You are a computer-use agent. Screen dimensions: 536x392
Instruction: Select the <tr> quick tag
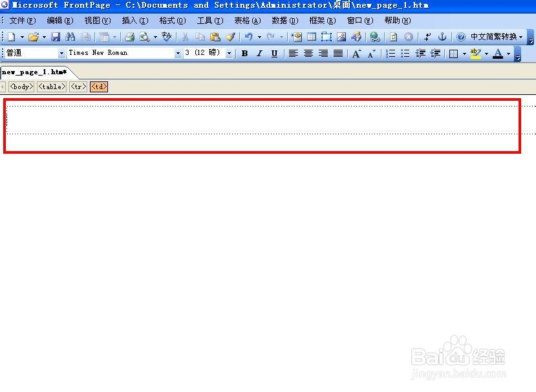pyautogui.click(x=78, y=87)
